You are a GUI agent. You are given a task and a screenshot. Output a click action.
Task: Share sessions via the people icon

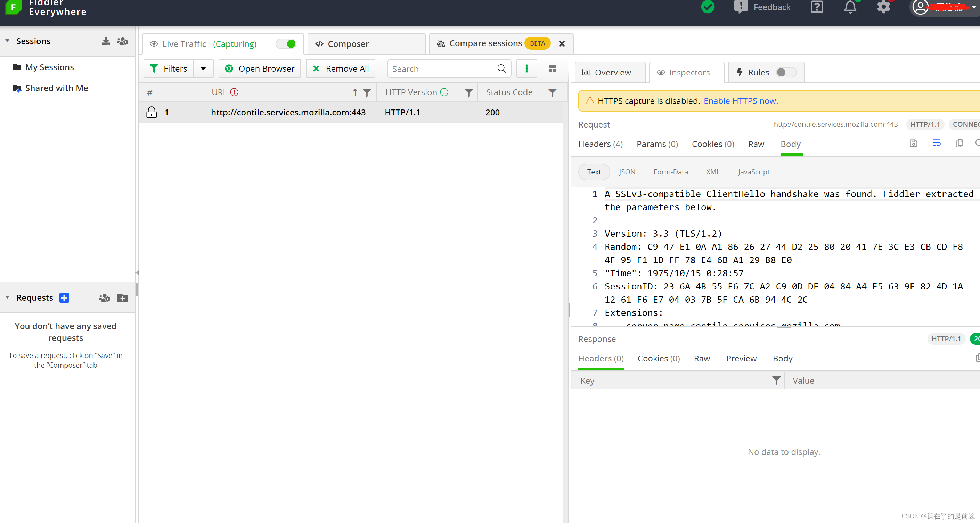[x=122, y=41]
